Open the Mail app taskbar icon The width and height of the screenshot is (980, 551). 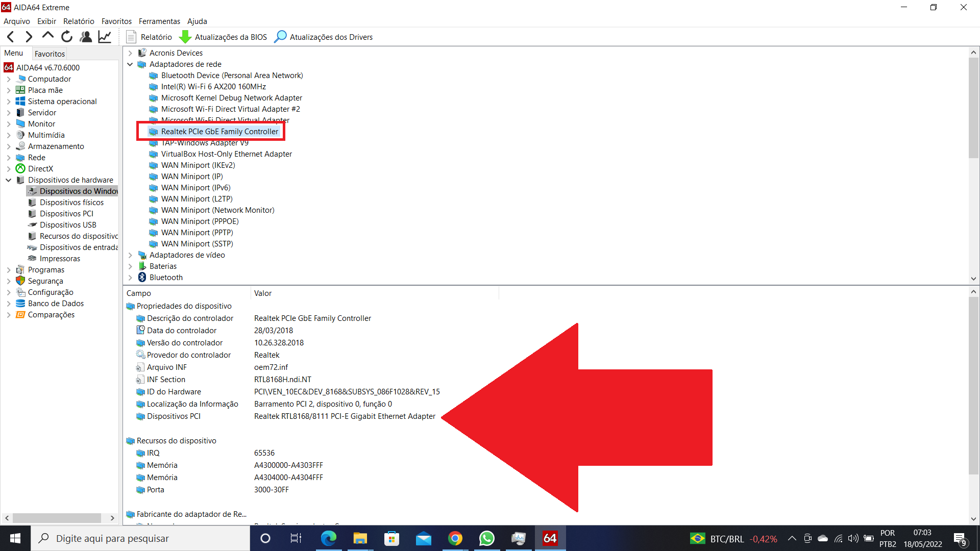pyautogui.click(x=423, y=538)
